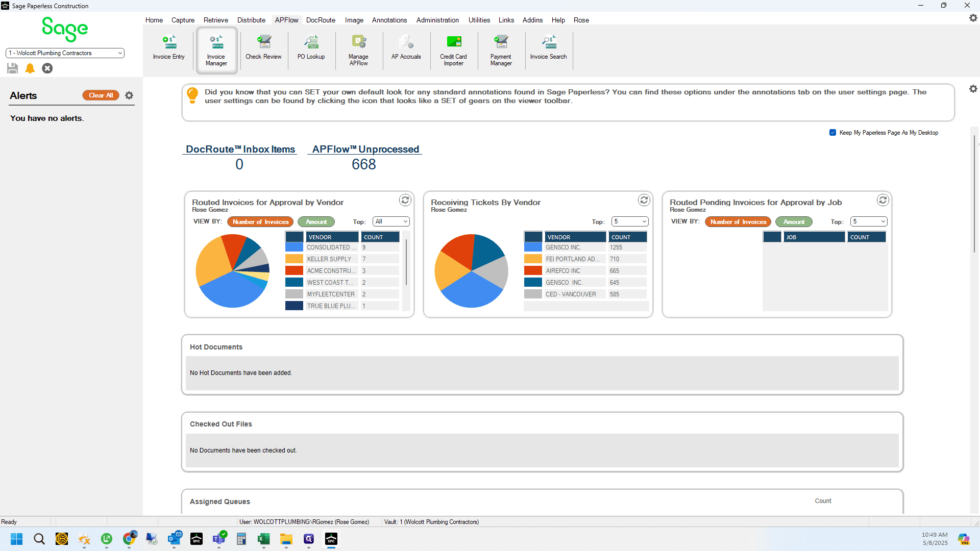Click the save disk icon under vault selector
The width and height of the screenshot is (980, 551).
point(13,68)
